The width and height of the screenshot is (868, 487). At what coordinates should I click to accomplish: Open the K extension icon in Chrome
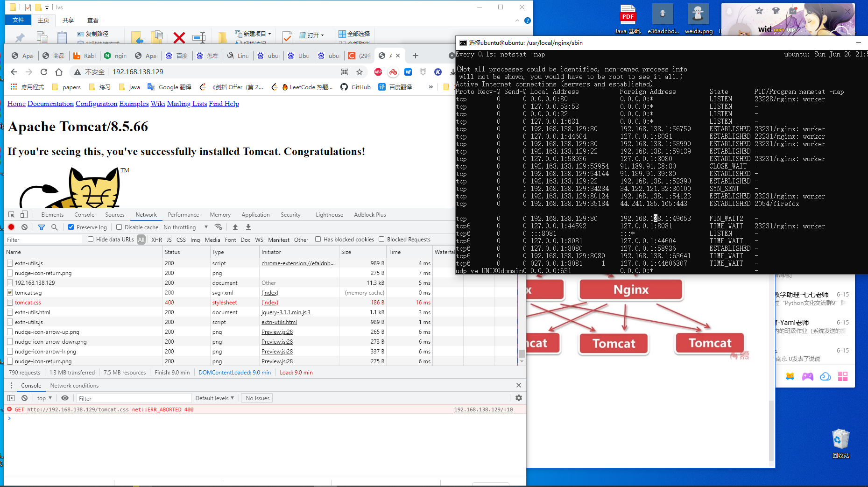point(438,72)
